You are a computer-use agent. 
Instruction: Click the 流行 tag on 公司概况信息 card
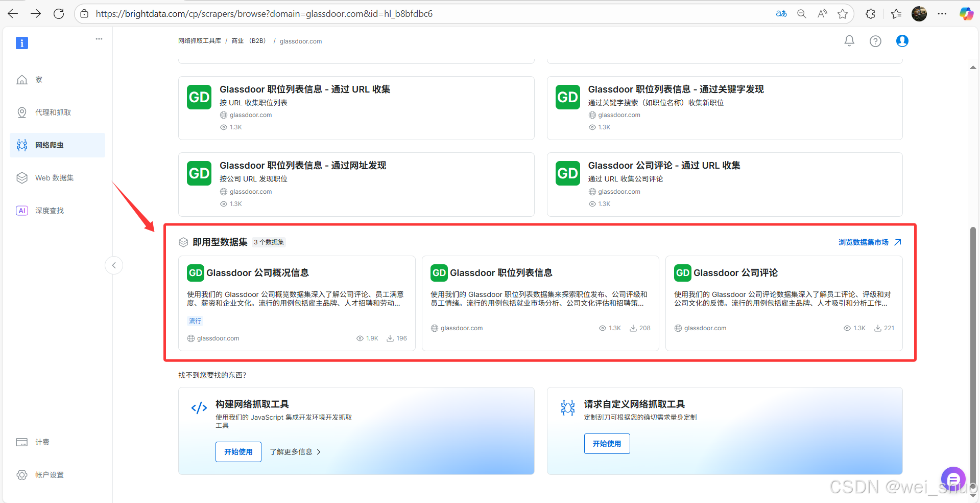195,321
